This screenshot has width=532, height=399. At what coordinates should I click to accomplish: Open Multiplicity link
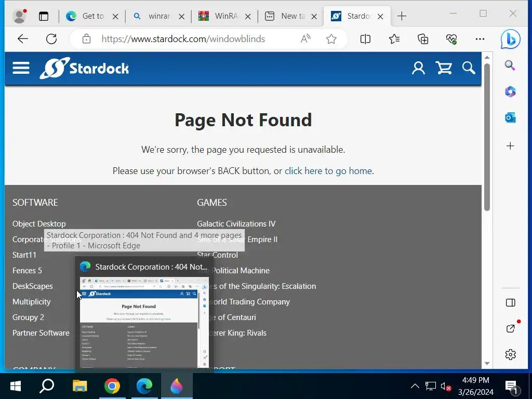(32, 302)
